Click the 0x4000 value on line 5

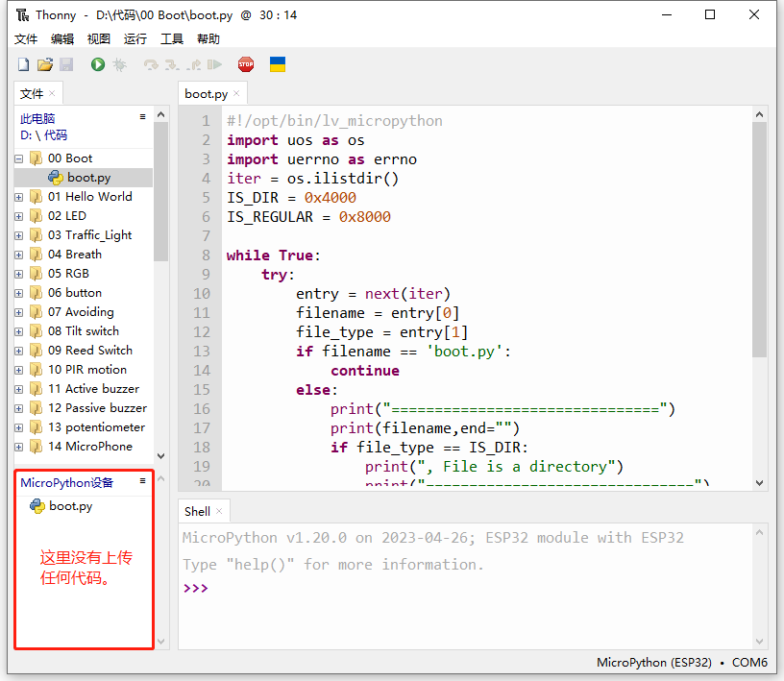330,198
